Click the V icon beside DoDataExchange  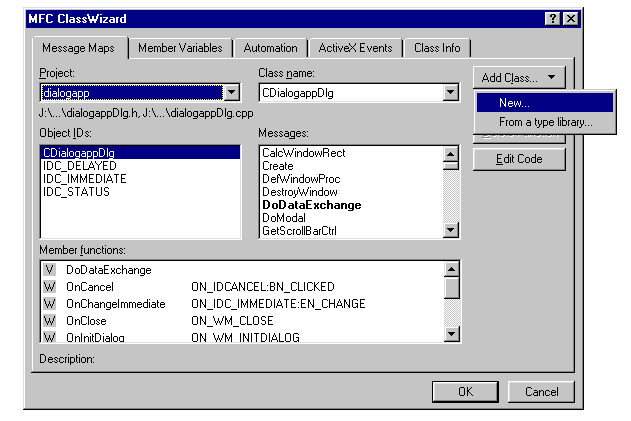click(49, 270)
